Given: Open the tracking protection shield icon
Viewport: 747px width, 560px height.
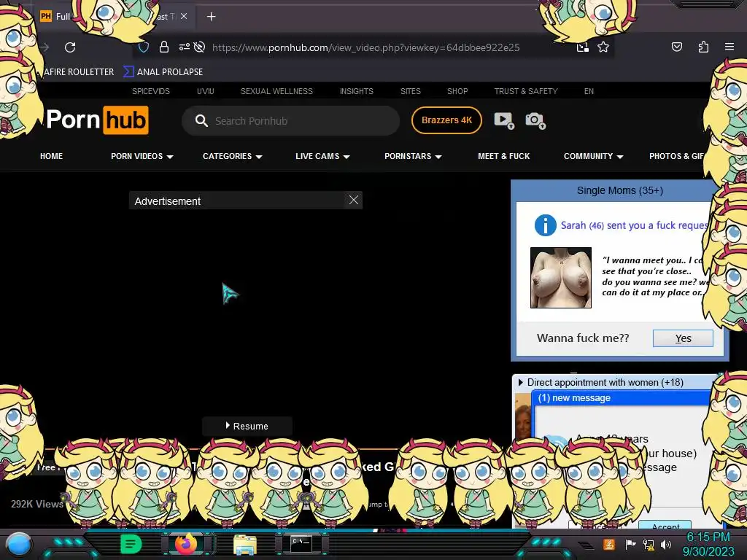Looking at the screenshot, I should point(144,47).
